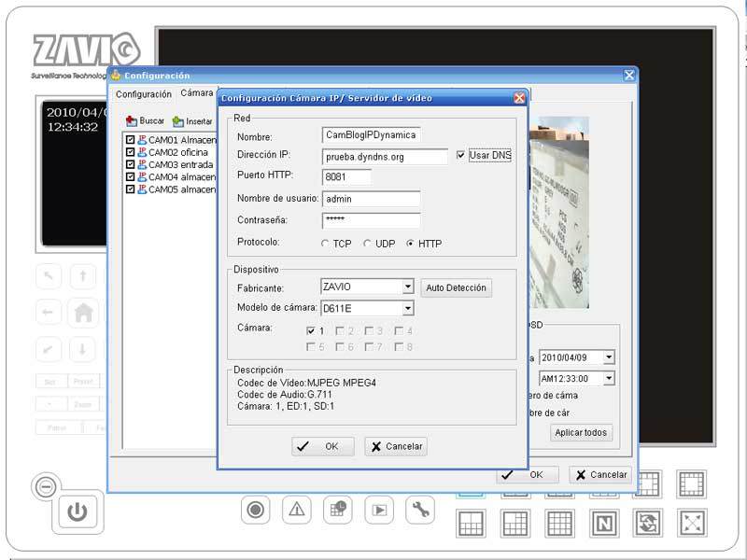Open the alarm warning triangle icon
The height and width of the screenshot is (560, 747).
(297, 510)
